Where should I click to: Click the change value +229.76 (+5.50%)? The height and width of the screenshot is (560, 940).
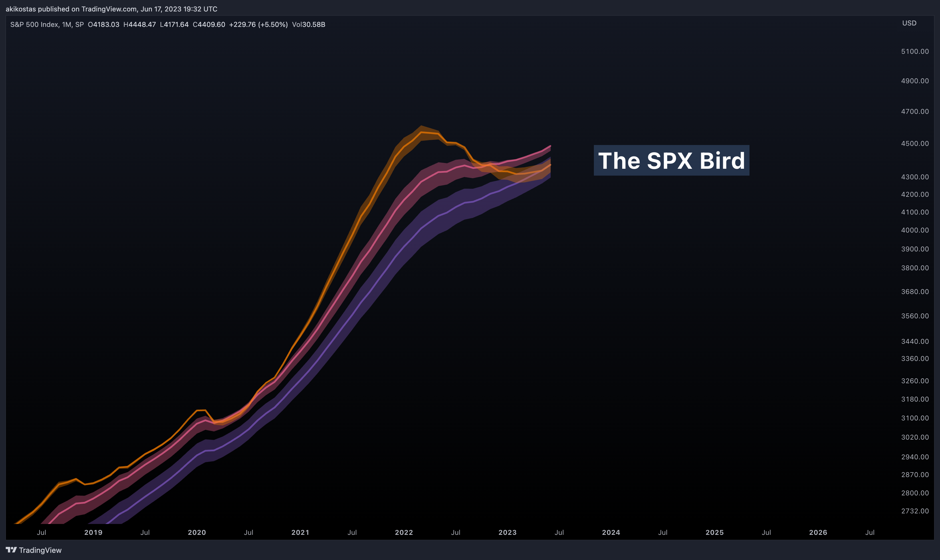click(258, 25)
